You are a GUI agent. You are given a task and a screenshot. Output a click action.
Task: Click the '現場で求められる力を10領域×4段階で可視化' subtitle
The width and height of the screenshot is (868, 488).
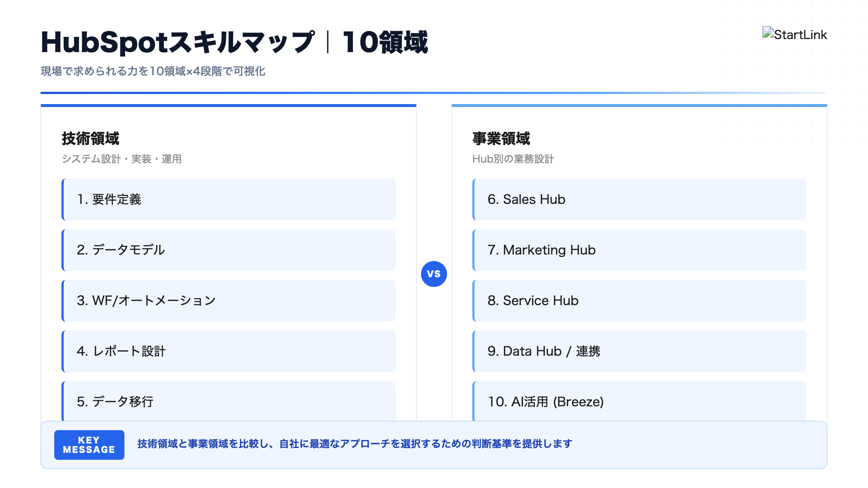tap(153, 71)
